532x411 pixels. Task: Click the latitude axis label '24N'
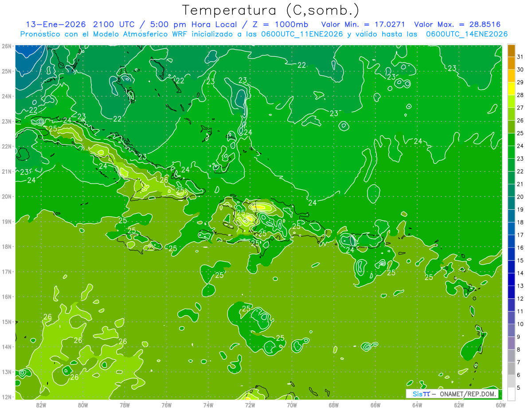(6, 96)
